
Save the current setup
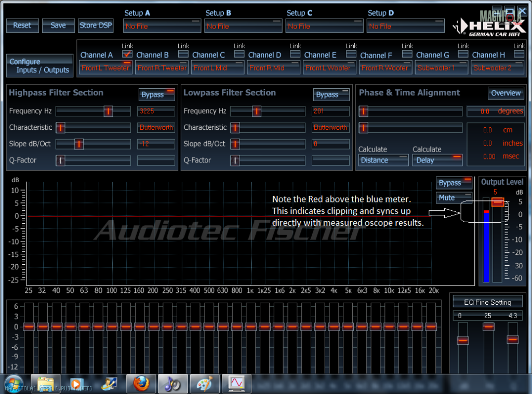58,25
